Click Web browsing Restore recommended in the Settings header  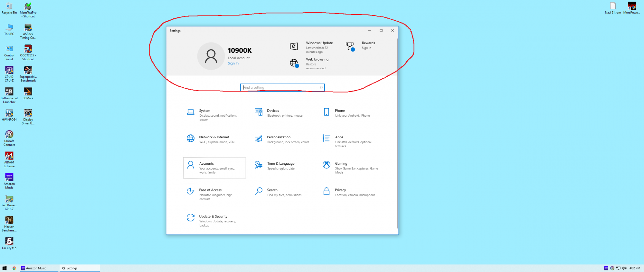310,63
